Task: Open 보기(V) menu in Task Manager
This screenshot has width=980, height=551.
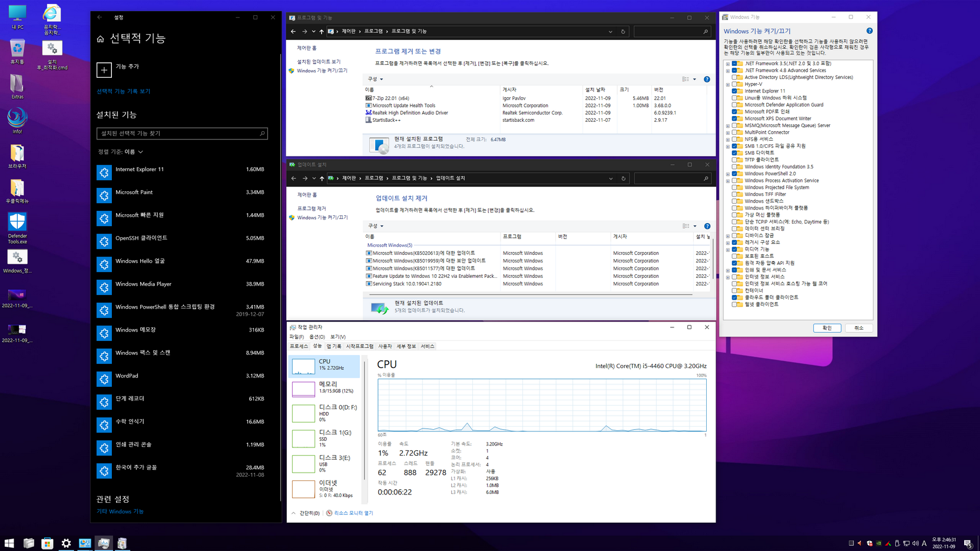Action: [x=337, y=337]
